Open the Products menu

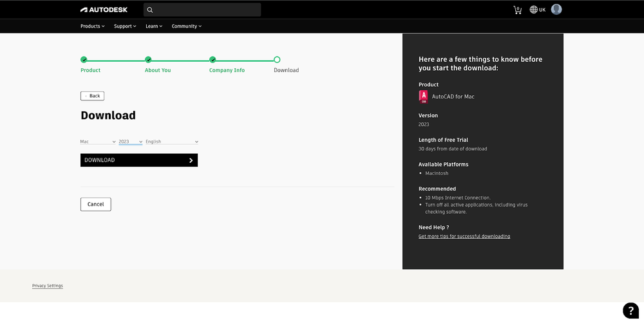click(x=92, y=26)
